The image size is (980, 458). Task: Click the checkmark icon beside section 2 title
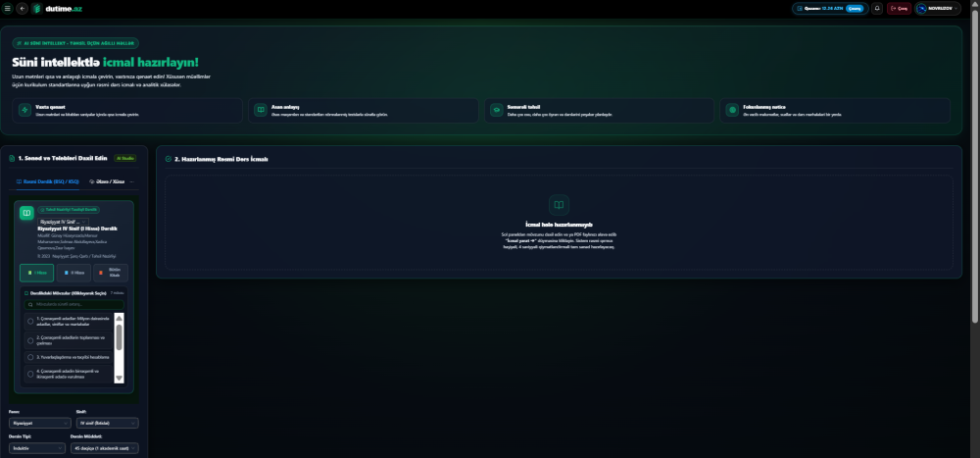click(x=169, y=159)
